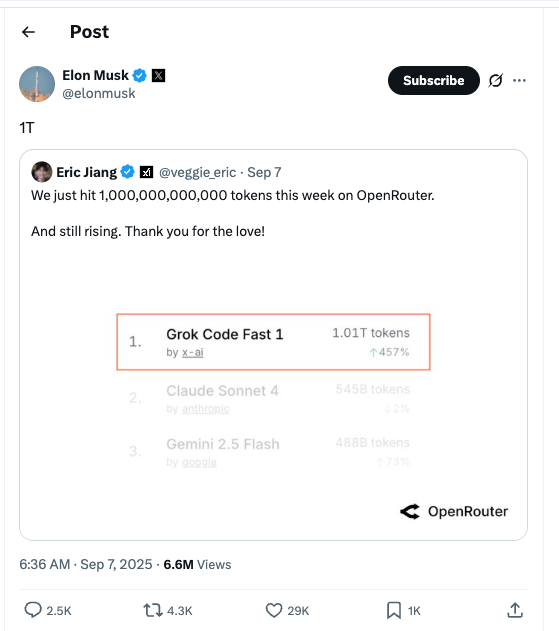Image resolution: width=559 pixels, height=631 pixels.
Task: Click the X affiliation badge next to Elon Musk
Action: tap(159, 75)
